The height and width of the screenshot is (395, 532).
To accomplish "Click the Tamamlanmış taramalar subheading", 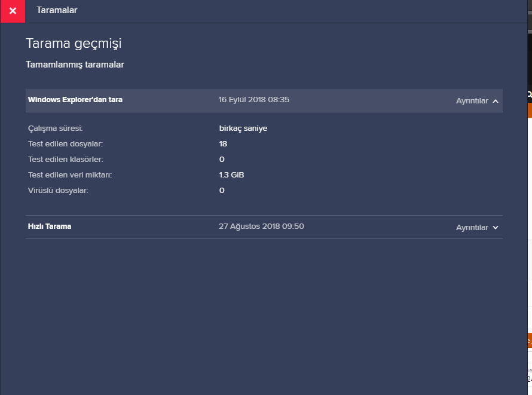I will (x=75, y=65).
